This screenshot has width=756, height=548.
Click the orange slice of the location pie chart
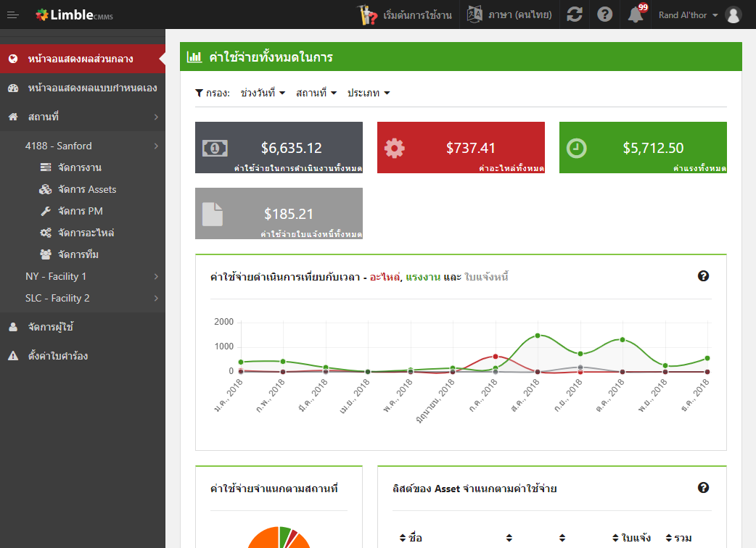click(x=264, y=539)
